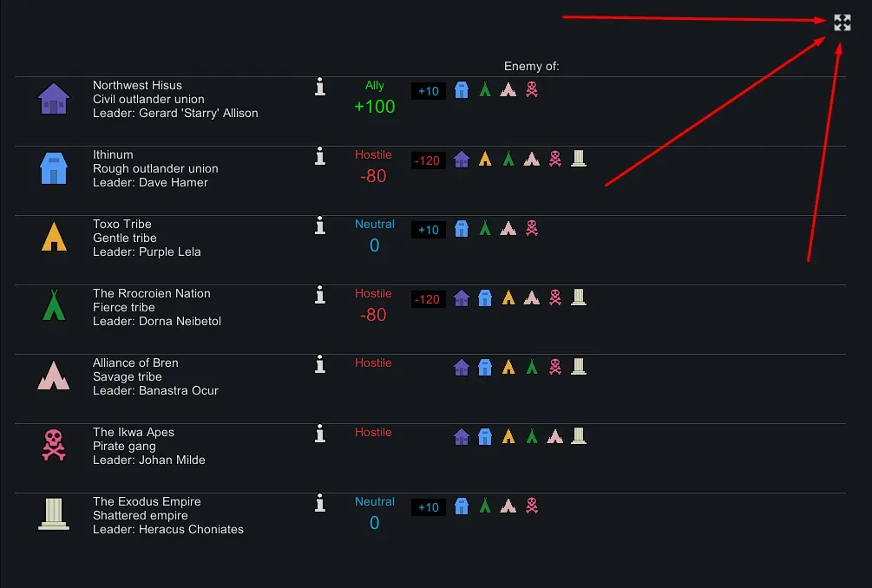Click the Northwest Hisus faction name
The image size is (872, 588).
[x=137, y=85]
